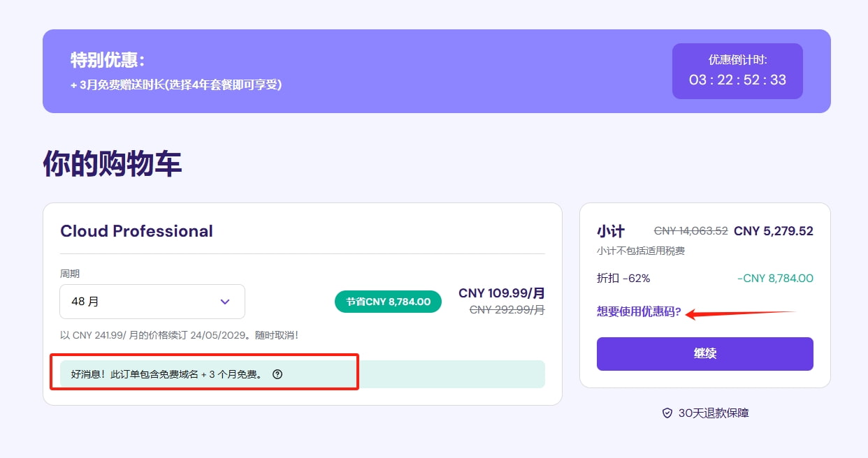The height and width of the screenshot is (458, 868).
Task: Expand the period selector using its chevron arrow
Action: point(224,301)
